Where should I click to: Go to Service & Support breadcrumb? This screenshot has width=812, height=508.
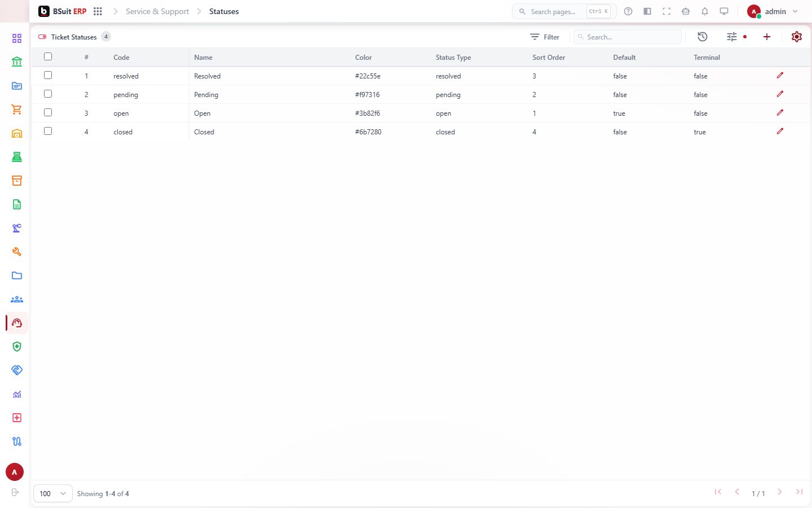pyautogui.click(x=157, y=11)
